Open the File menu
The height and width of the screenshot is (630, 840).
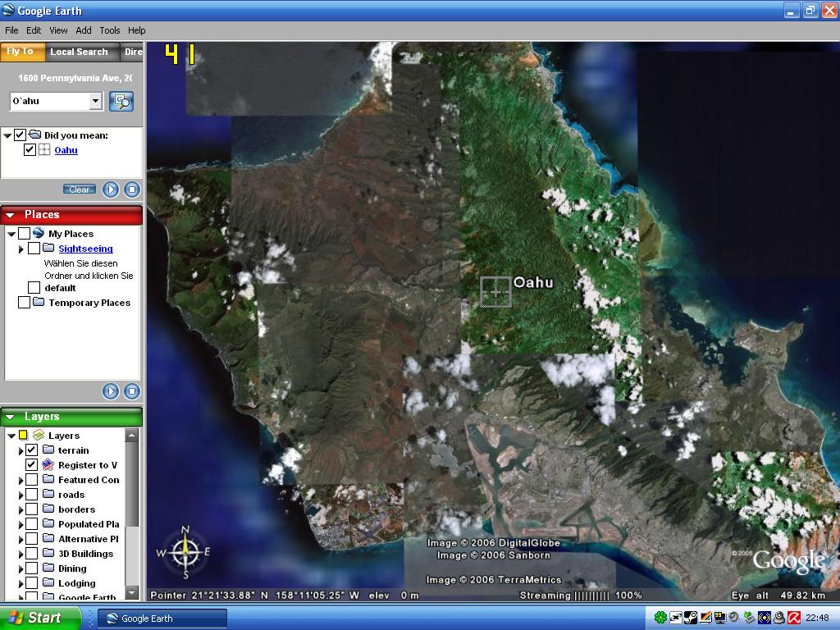pyautogui.click(x=11, y=30)
